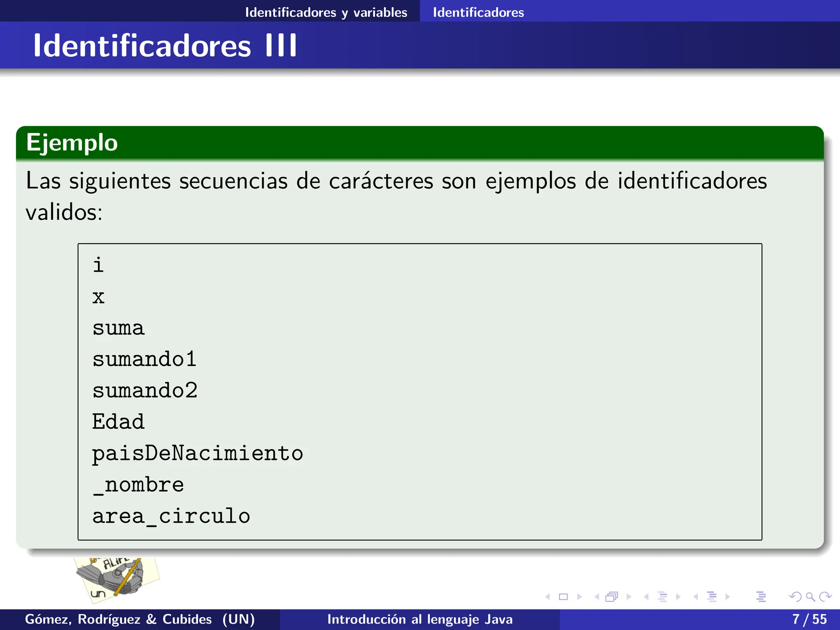This screenshot has height=630, width=840.
Task: Jump to the next section arrow
Action: 728,597
